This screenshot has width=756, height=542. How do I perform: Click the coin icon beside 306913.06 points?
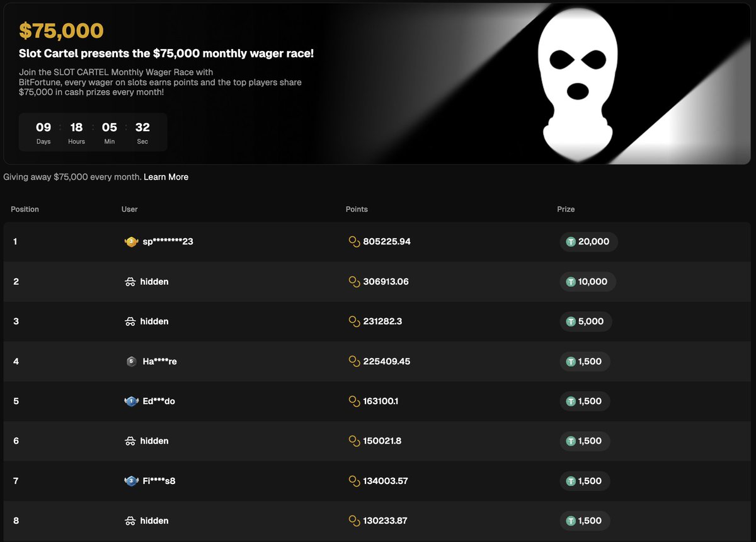coord(354,282)
